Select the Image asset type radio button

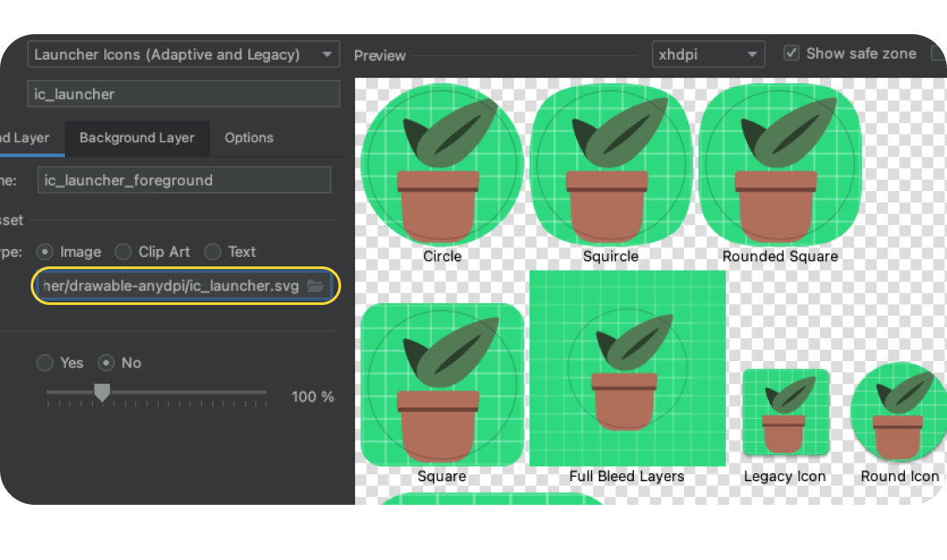click(x=46, y=252)
